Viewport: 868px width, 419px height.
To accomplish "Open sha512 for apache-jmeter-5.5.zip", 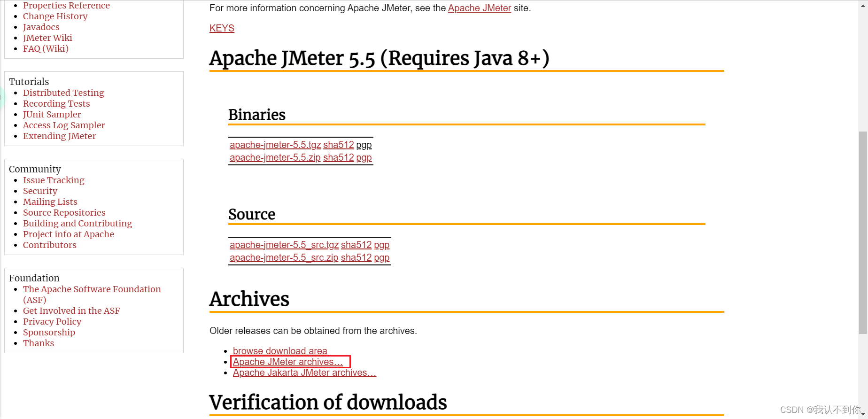I will 339,157.
